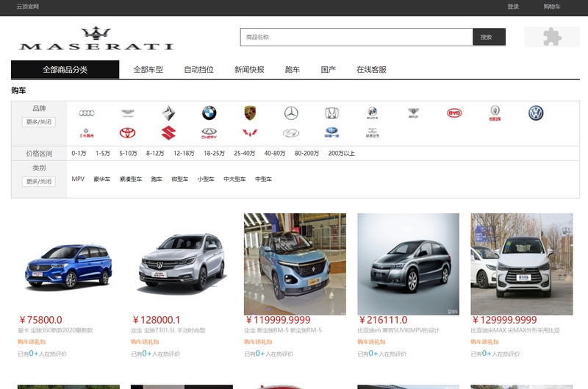Viewport: 588px width, 389px height.
Task: Filter by the Aston Martin logo
Action: pyautogui.click(x=127, y=113)
